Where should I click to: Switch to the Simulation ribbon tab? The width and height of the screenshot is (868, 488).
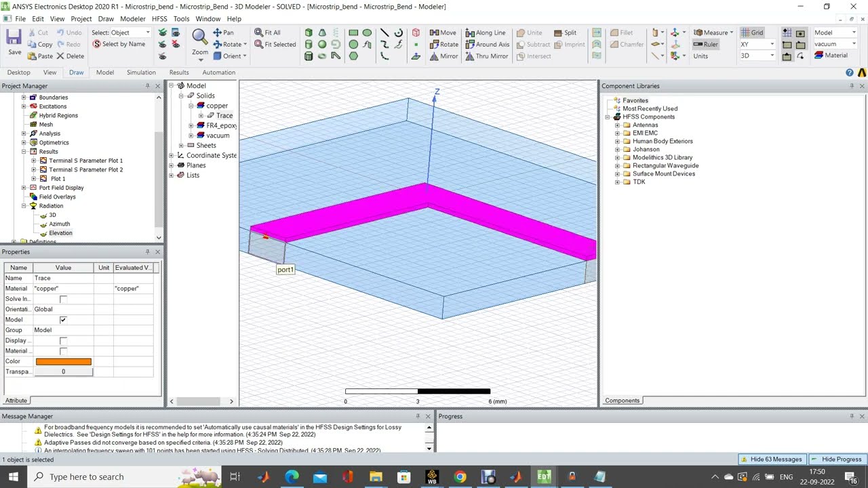141,73
